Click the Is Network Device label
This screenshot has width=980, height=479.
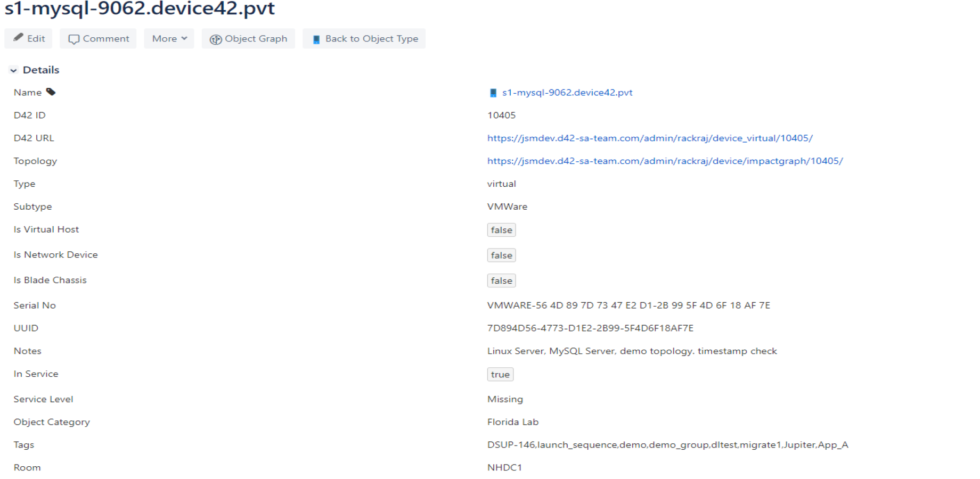tap(55, 254)
